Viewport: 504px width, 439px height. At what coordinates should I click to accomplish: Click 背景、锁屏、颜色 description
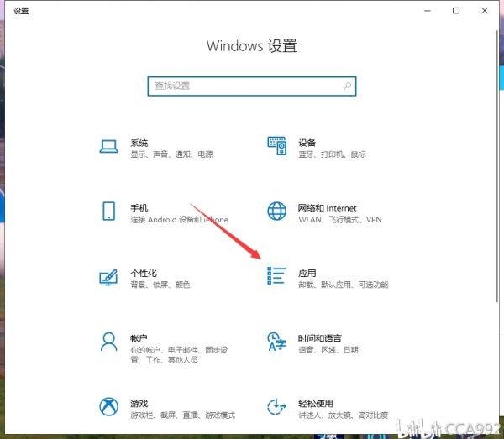tap(160, 285)
